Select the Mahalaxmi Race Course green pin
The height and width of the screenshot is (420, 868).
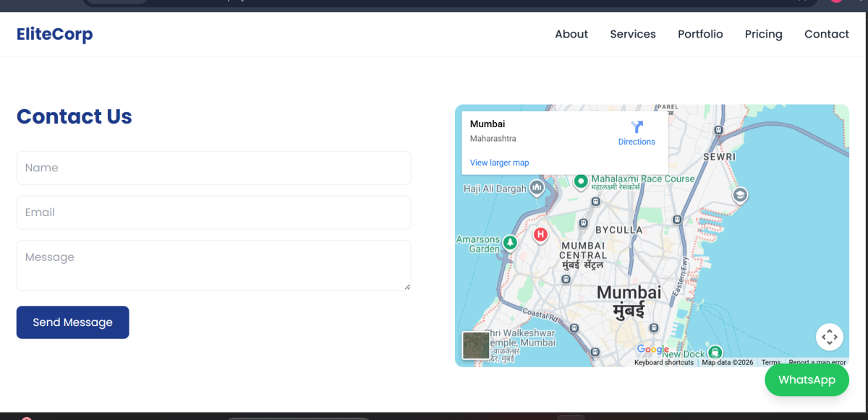pos(580,181)
